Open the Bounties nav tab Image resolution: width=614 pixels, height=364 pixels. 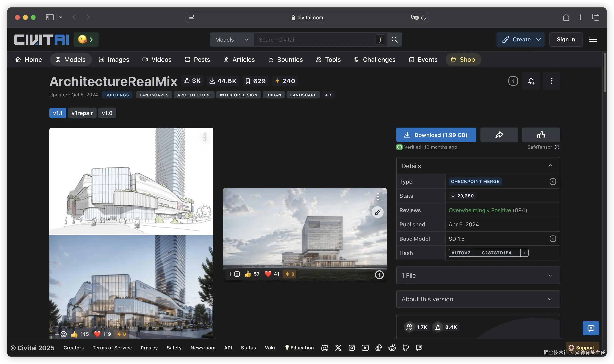[286, 60]
